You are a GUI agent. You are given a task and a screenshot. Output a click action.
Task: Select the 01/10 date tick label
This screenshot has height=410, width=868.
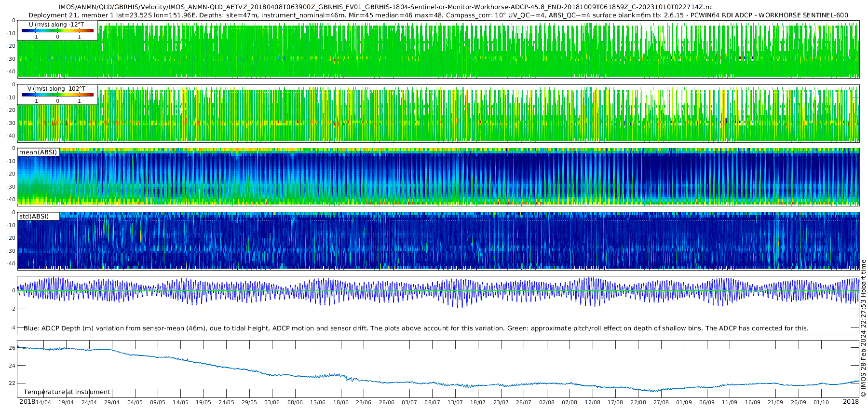(821, 402)
